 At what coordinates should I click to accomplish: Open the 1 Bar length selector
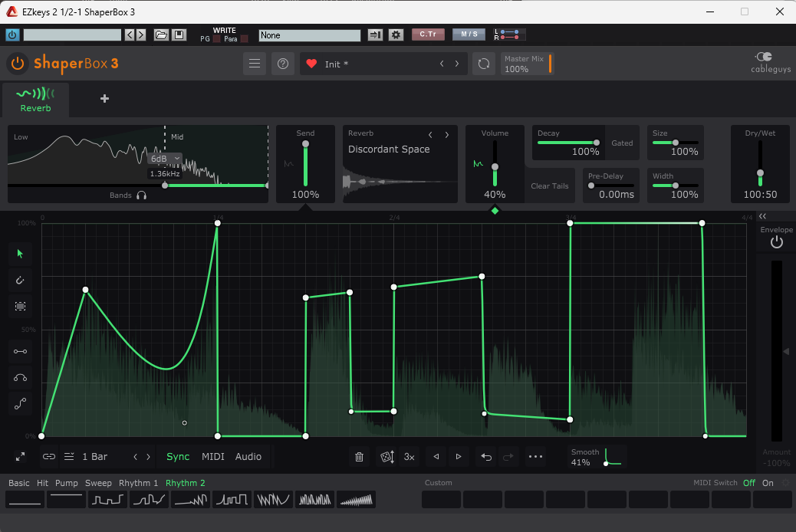tap(95, 457)
